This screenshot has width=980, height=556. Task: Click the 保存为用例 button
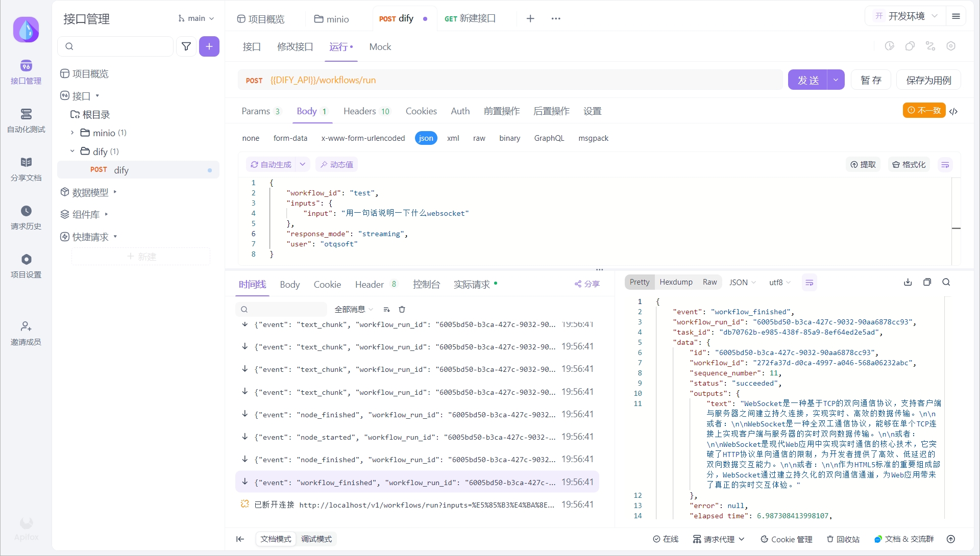point(928,80)
